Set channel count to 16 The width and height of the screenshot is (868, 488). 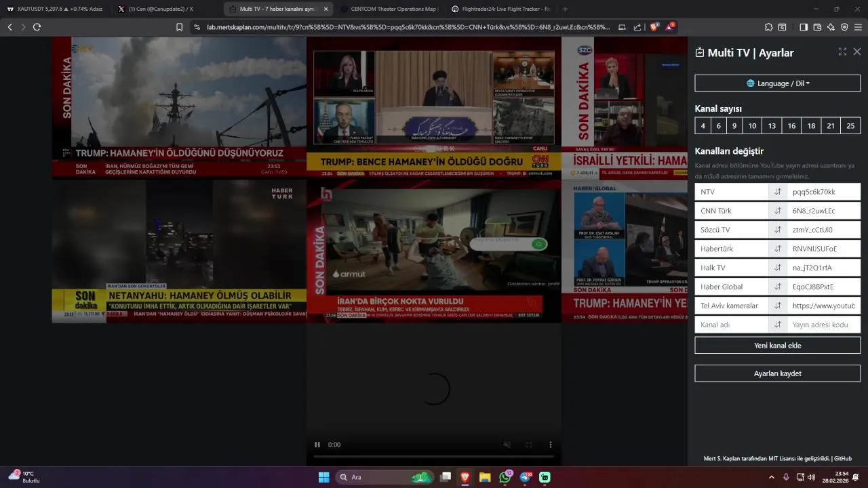pos(791,126)
